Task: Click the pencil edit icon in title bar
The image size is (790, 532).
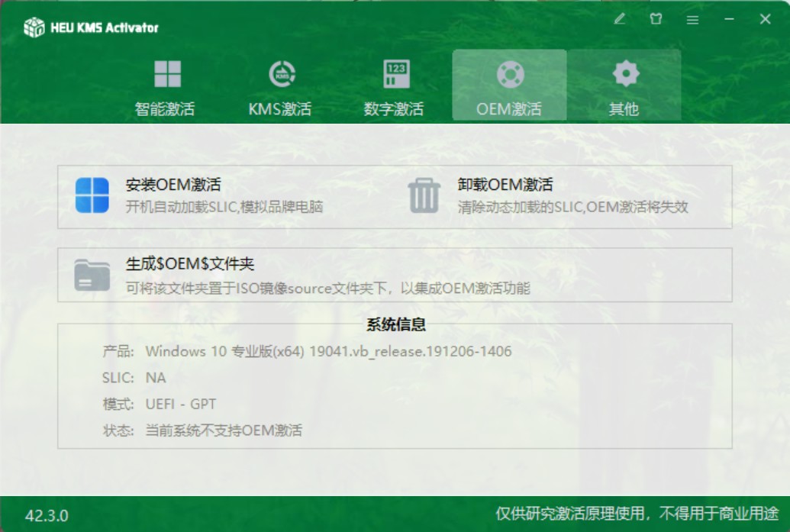Action: [x=620, y=19]
